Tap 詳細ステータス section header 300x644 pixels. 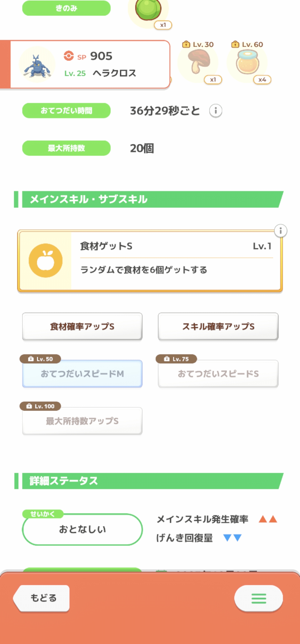[x=150, y=481]
